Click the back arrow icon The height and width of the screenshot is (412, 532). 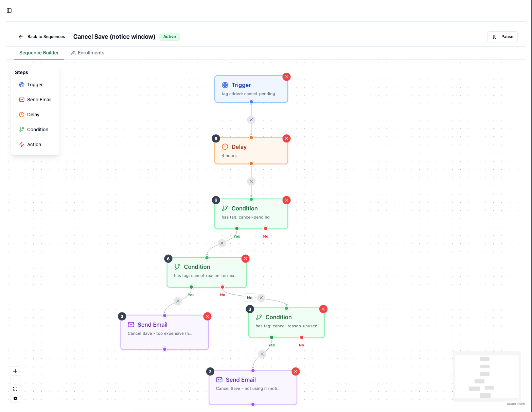click(x=21, y=37)
